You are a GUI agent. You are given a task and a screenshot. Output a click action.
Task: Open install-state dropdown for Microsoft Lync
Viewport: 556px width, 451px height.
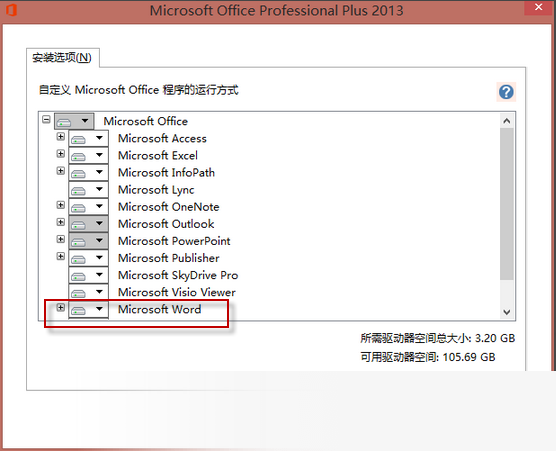(x=88, y=190)
